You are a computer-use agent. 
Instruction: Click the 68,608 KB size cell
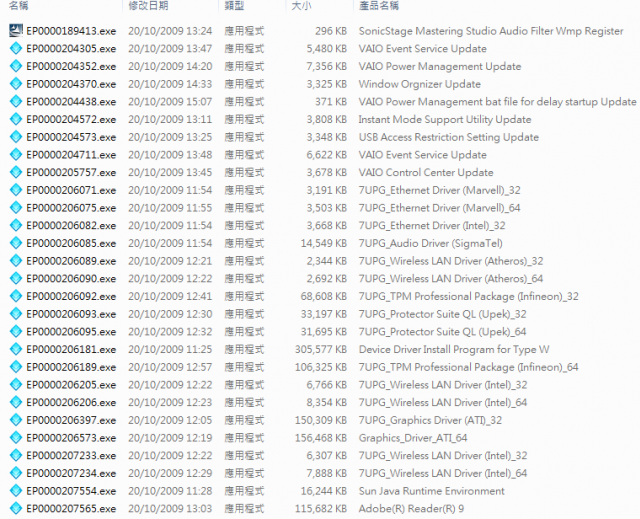pos(324,296)
